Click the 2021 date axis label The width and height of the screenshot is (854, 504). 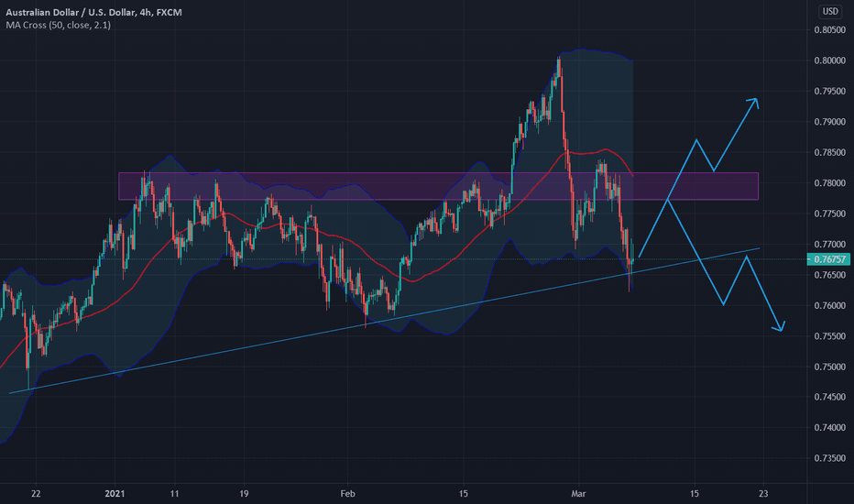pos(115,494)
